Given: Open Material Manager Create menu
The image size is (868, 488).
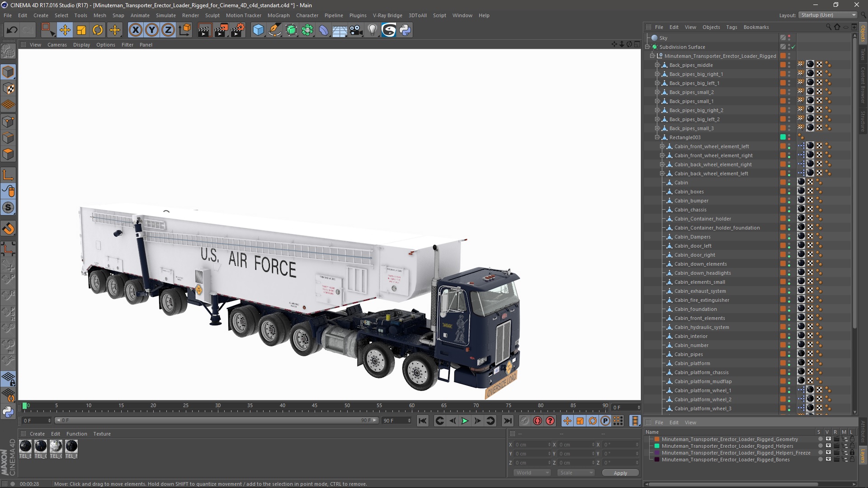Looking at the screenshot, I should click(37, 434).
